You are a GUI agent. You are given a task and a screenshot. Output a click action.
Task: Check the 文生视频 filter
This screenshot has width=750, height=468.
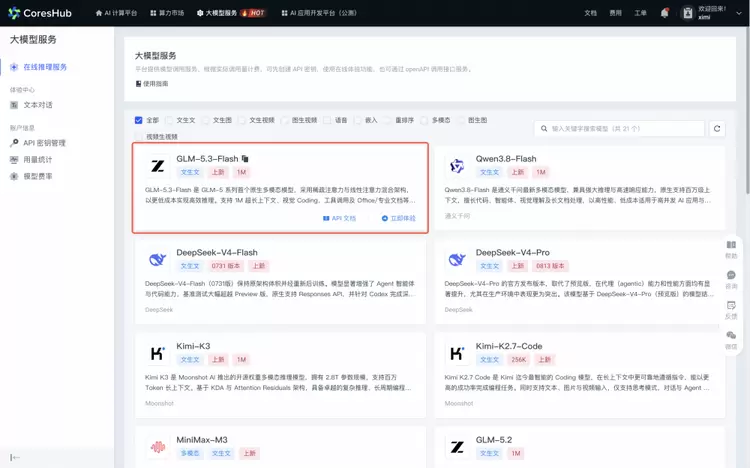pos(242,120)
